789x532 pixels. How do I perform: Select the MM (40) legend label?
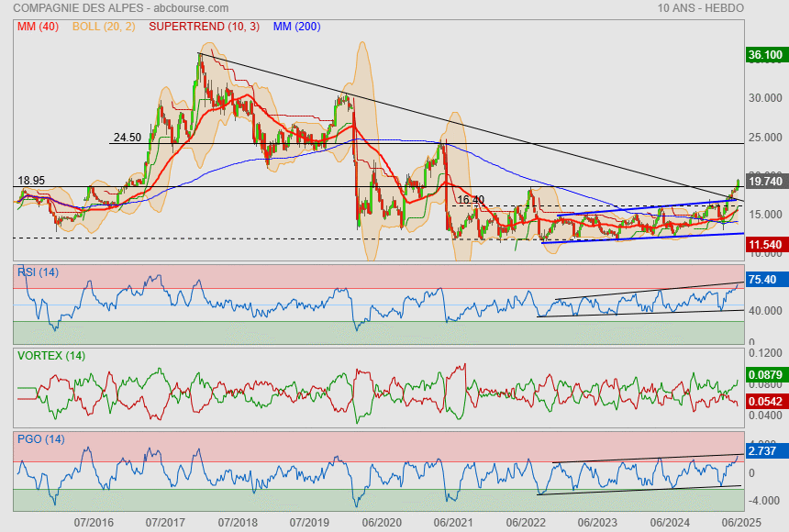[x=38, y=27]
